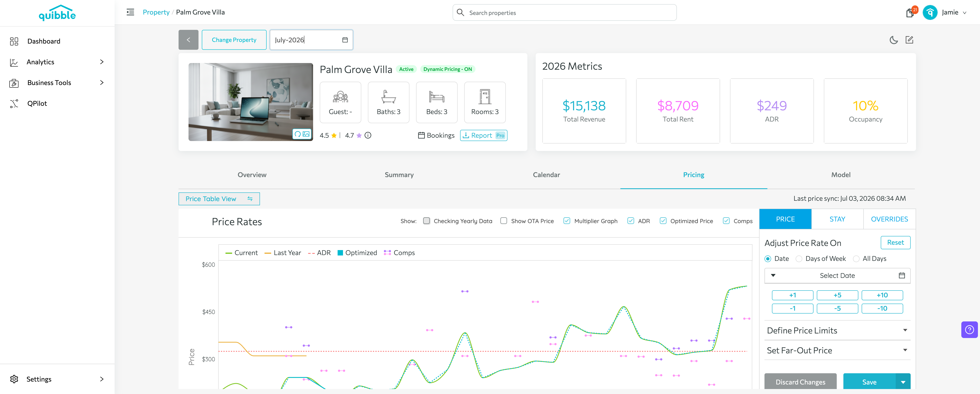The width and height of the screenshot is (980, 394).
Task: Toggle the Comps legend marker
Action: [x=387, y=253]
